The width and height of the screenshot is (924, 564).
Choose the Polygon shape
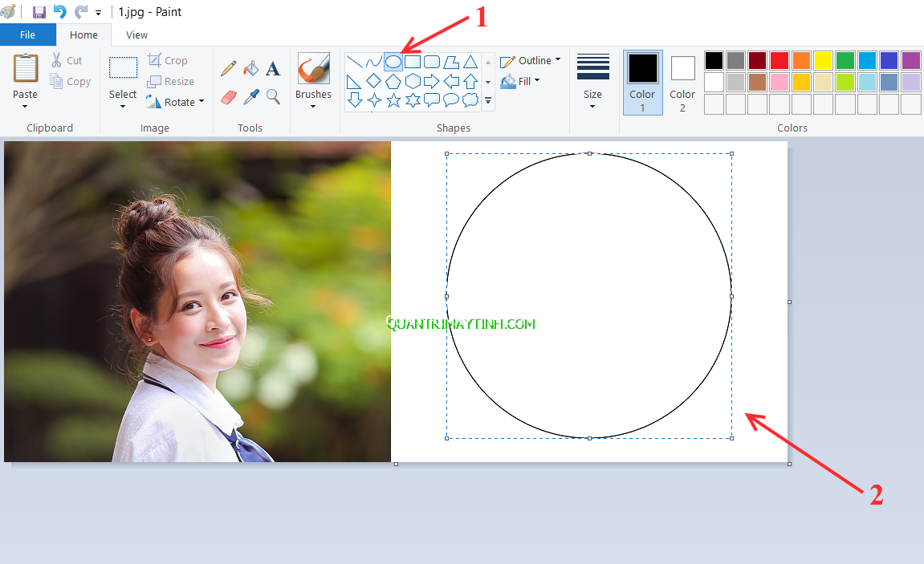(451, 62)
